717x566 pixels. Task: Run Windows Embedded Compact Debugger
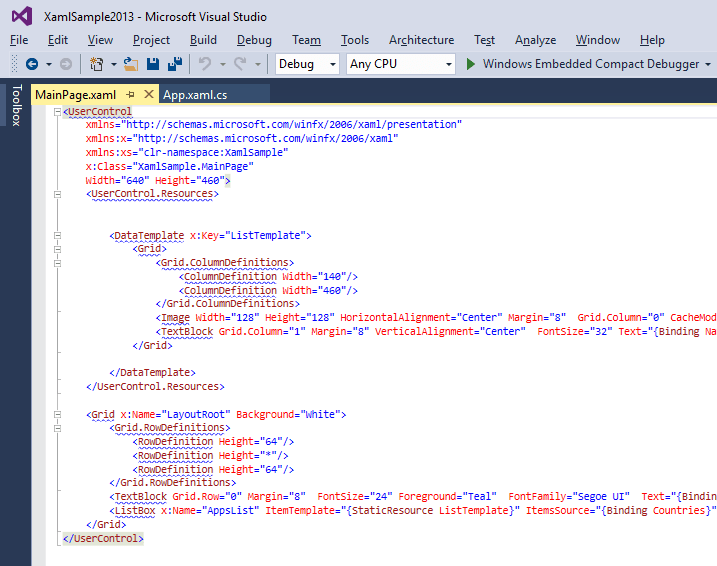coord(591,64)
